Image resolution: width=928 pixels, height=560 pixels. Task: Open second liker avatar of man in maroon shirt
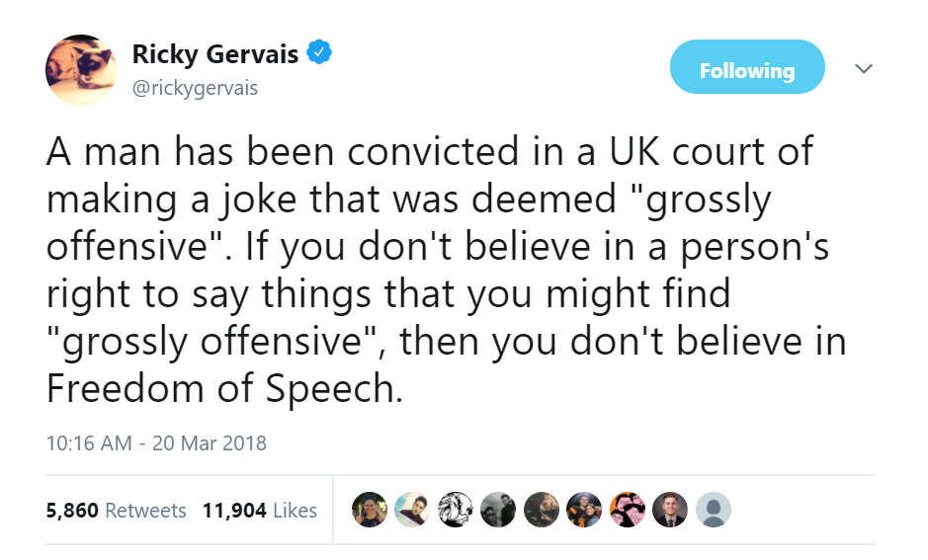412,510
